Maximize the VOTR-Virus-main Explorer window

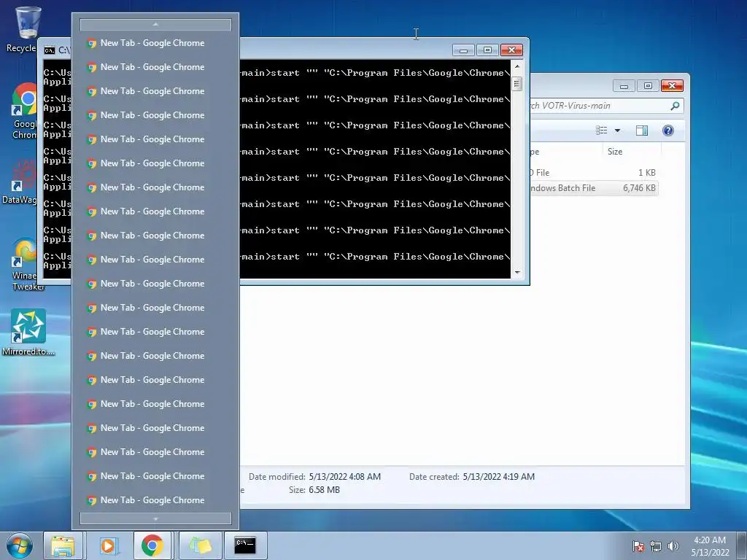coord(648,86)
